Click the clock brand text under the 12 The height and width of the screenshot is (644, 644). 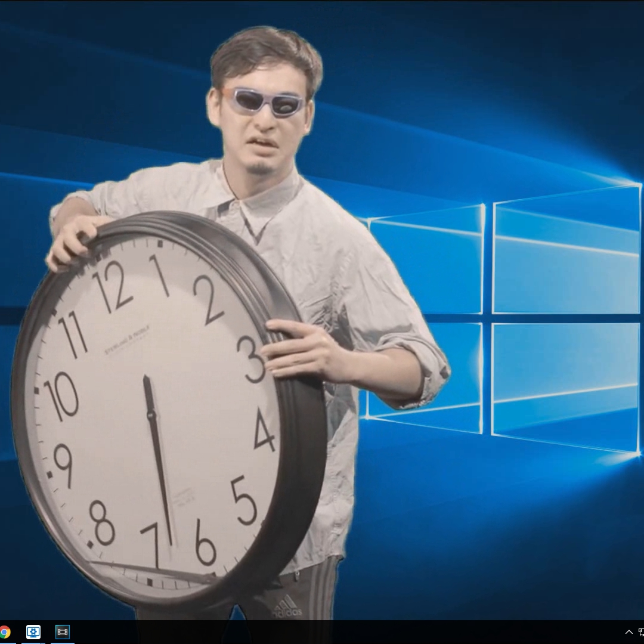(x=127, y=340)
